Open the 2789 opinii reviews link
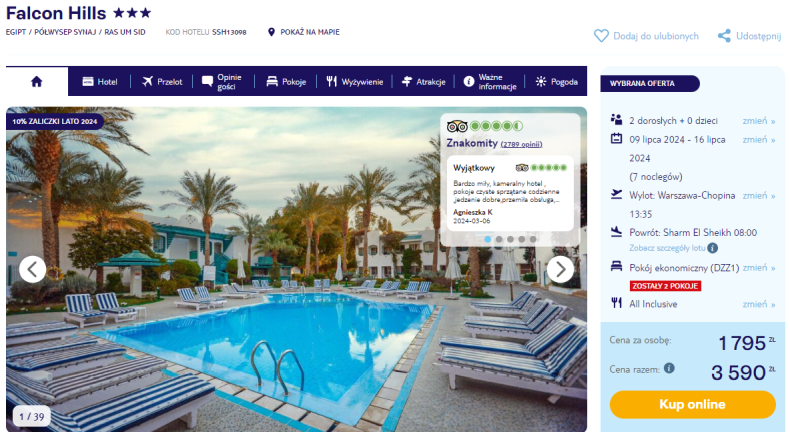This screenshot has height=432, width=790. (521, 144)
